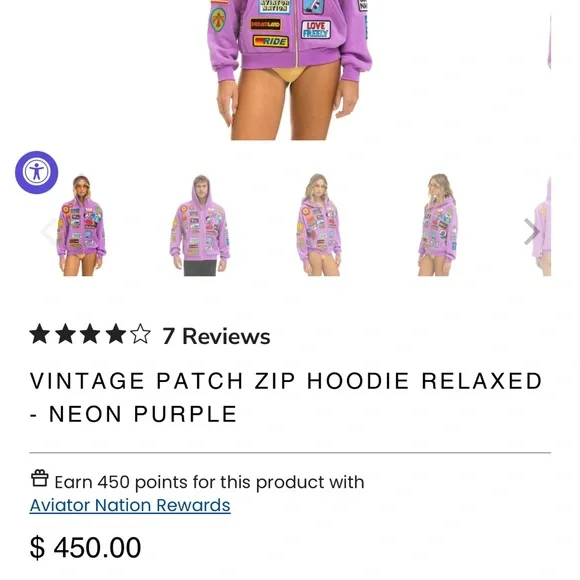This screenshot has width=580, height=580.
Task: Click the rewards gift box icon
Action: pyautogui.click(x=40, y=478)
